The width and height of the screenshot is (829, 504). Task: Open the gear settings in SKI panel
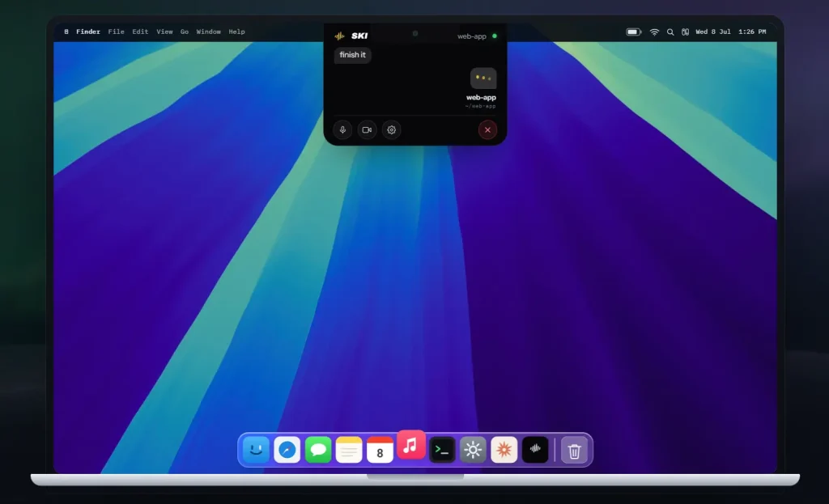pos(391,130)
